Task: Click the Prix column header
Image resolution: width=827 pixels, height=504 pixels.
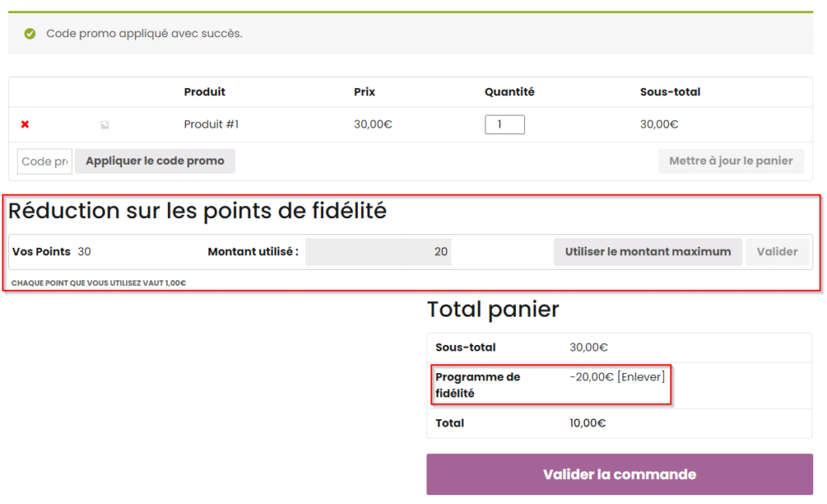Action: tap(364, 92)
